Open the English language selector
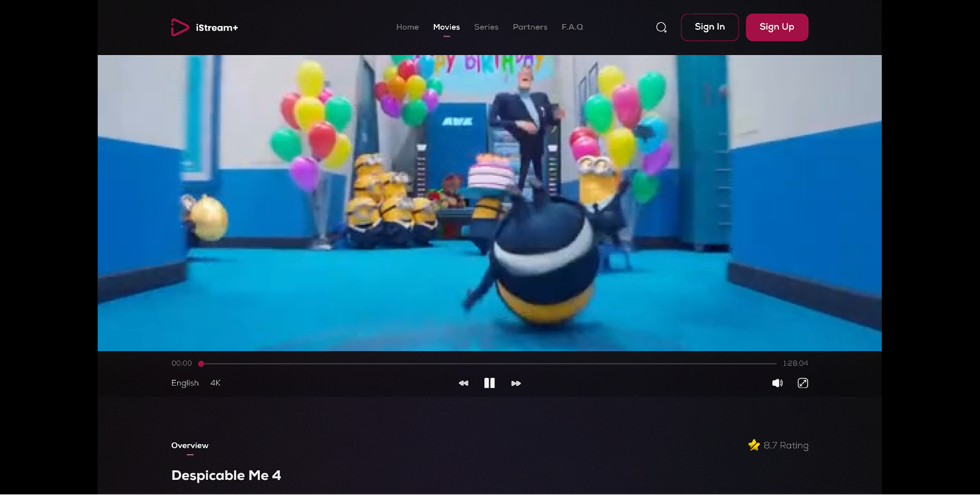The width and height of the screenshot is (980, 495). click(185, 383)
